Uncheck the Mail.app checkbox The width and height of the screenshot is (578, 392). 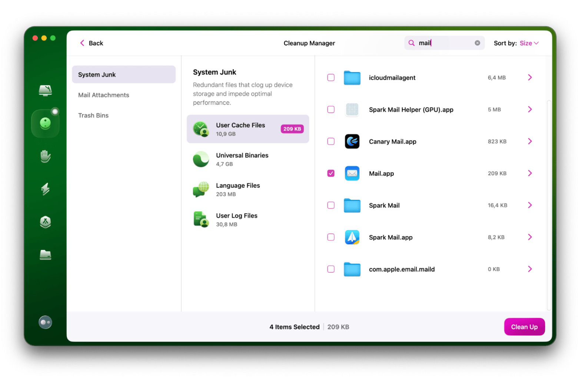click(331, 173)
